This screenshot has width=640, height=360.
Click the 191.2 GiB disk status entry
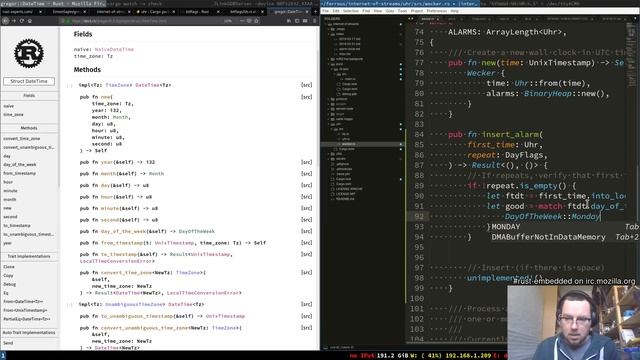[x=393, y=356]
